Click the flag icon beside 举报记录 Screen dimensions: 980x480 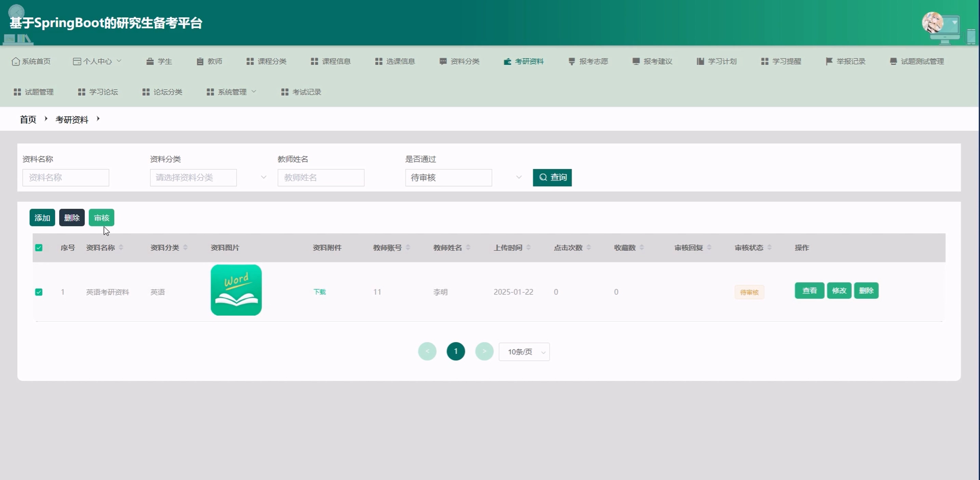click(829, 61)
